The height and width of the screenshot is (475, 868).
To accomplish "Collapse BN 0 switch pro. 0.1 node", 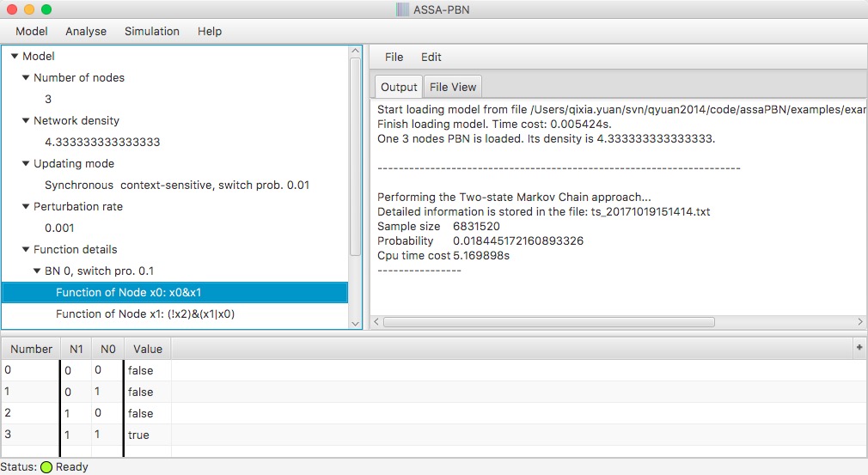I will coord(37,271).
